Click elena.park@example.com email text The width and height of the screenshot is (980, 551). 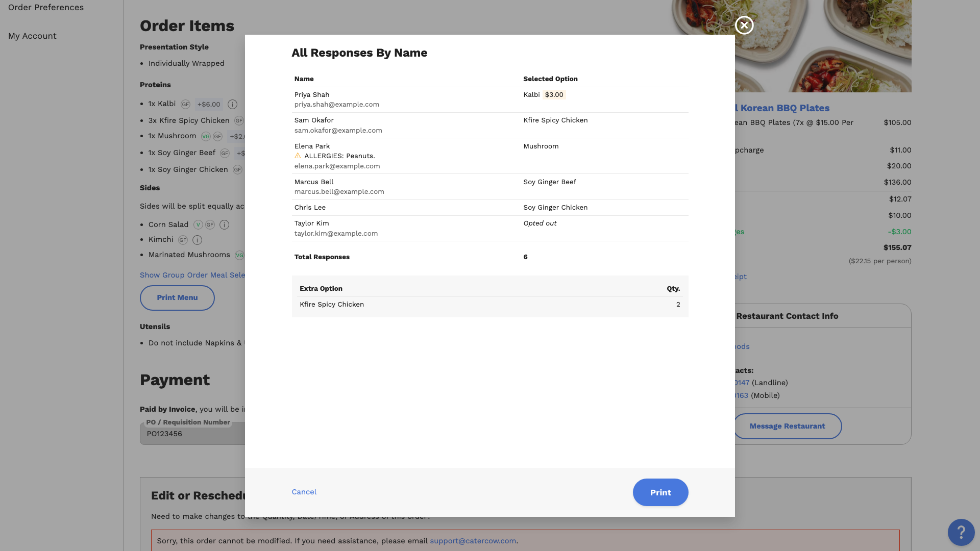[x=337, y=166]
